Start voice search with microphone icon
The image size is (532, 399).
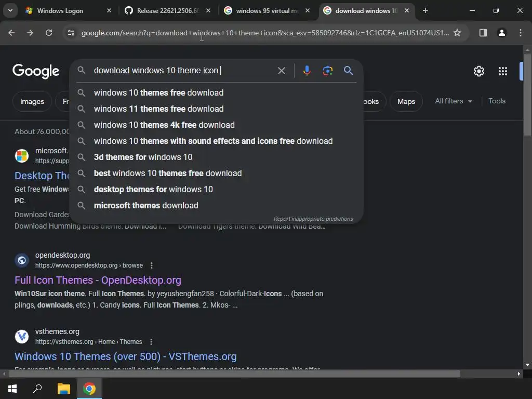coord(307,71)
